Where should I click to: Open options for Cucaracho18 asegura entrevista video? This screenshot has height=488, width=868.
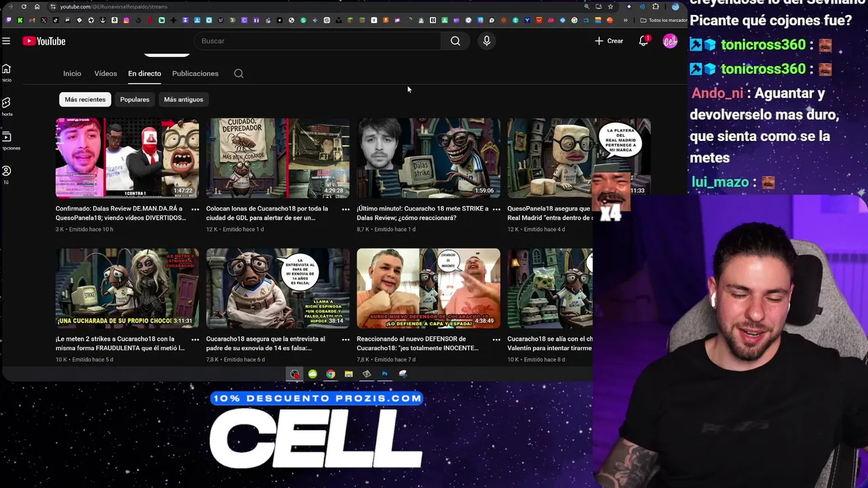point(346,340)
